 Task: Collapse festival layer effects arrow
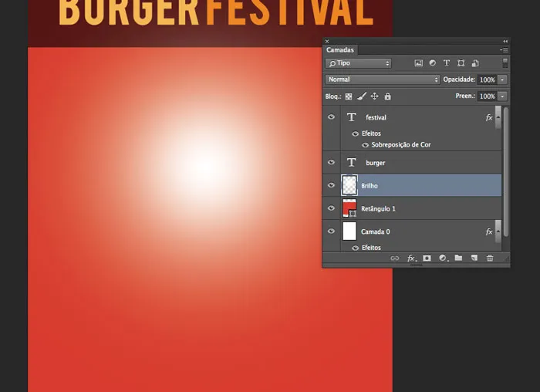click(498, 117)
